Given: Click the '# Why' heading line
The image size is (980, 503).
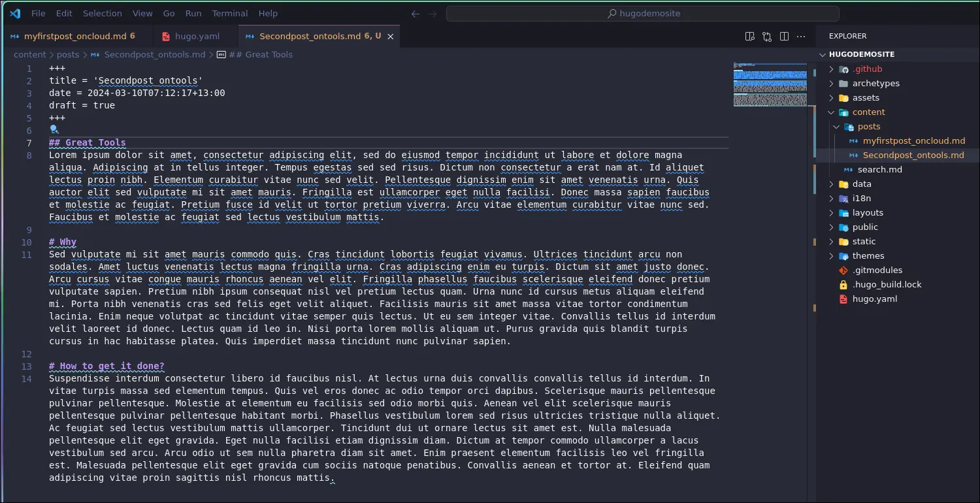Looking at the screenshot, I should [63, 242].
